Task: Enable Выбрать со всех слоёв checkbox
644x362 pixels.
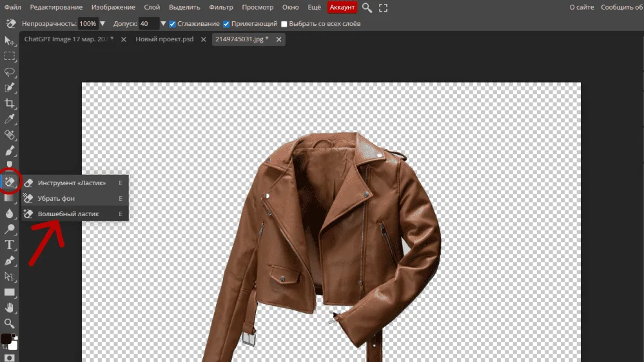Action: point(284,24)
